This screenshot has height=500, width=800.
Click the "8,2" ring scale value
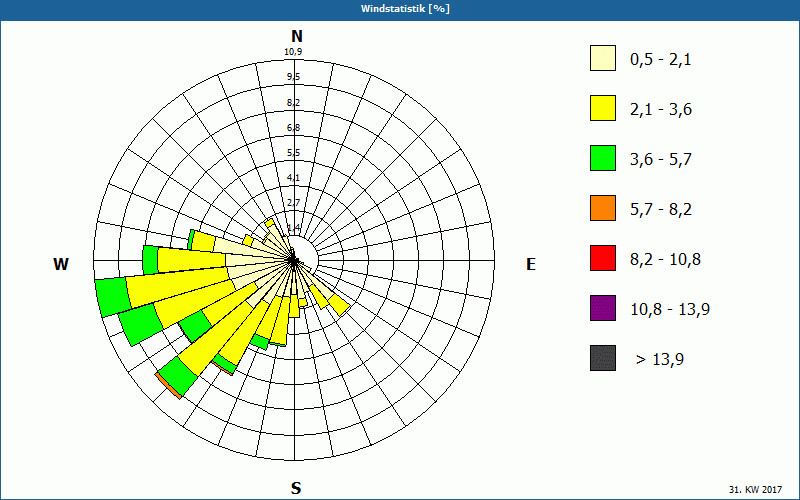(293, 103)
